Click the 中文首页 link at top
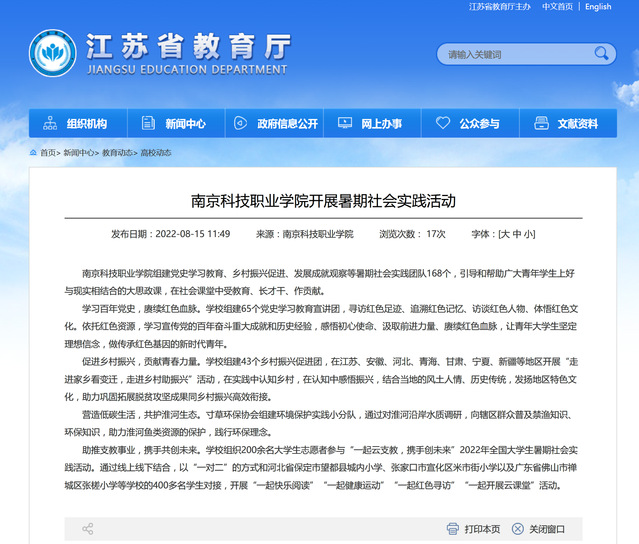 [x=557, y=7]
